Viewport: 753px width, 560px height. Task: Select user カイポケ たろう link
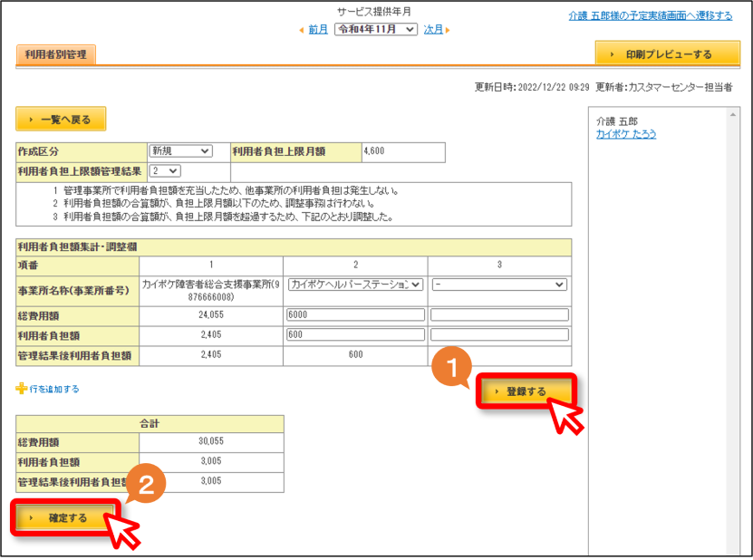(x=626, y=134)
